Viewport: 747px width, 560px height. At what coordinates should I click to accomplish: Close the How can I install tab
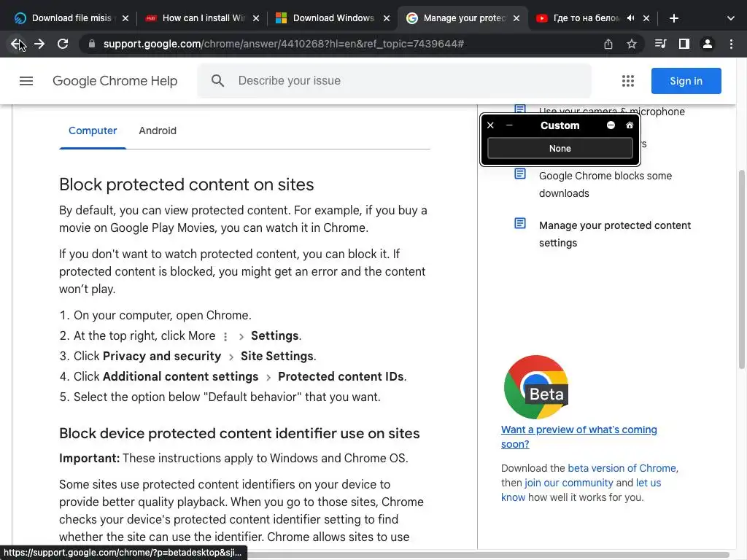tap(256, 18)
